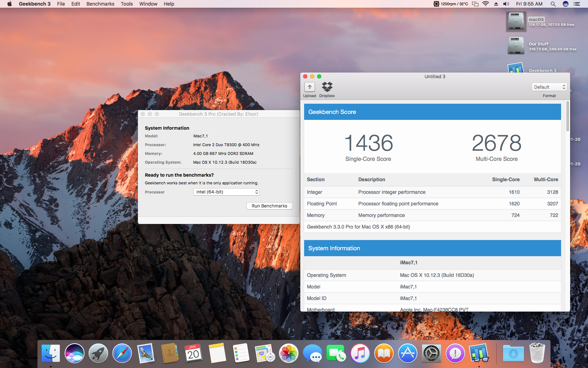The image size is (588, 368).
Task: Click the Dropbox toolbar icon
Action: click(x=327, y=87)
